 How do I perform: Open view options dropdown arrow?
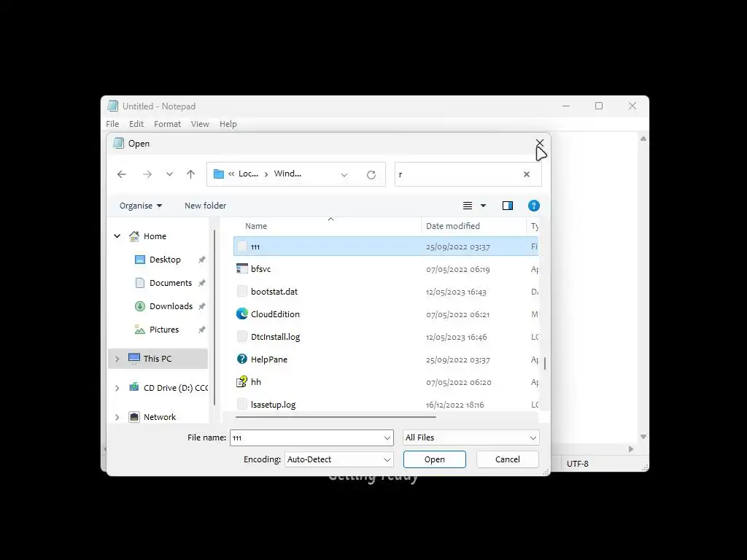point(483,206)
